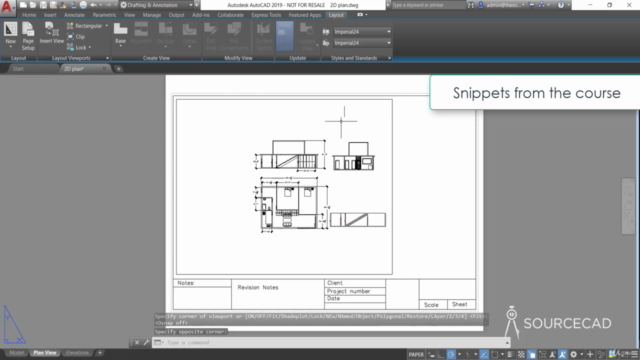
Task: Click the Edit View tool
Action: [x=211, y=36]
